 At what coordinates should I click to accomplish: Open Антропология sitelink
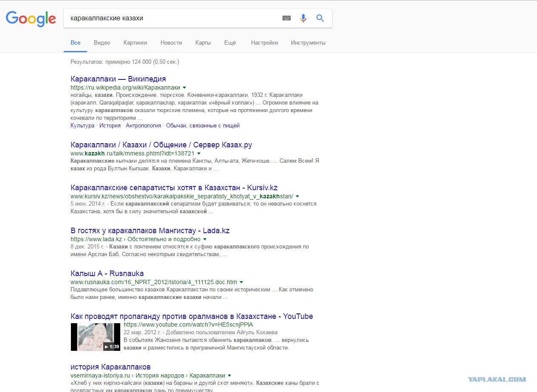(144, 126)
